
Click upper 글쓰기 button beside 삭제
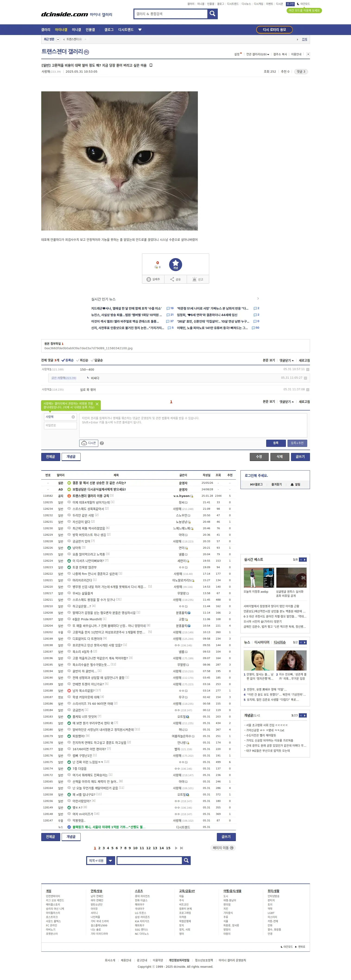(x=300, y=457)
